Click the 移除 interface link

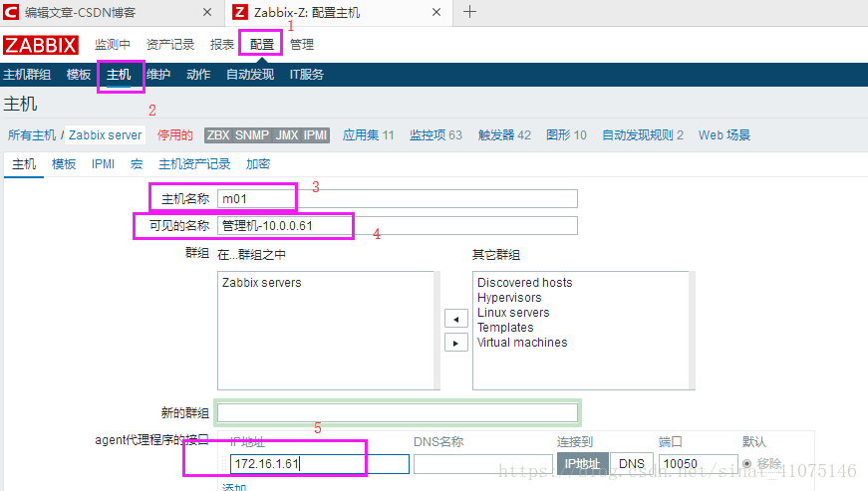click(769, 463)
